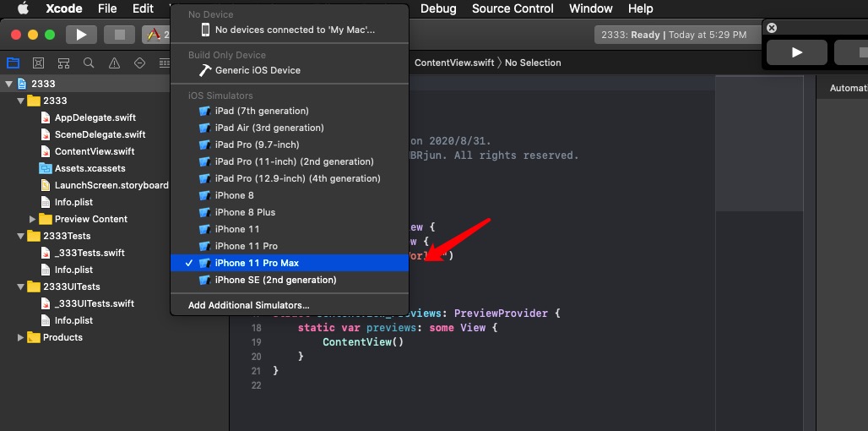This screenshot has width=868, height=431.
Task: Click the Assets.xcassets catalog icon
Action: point(46,168)
